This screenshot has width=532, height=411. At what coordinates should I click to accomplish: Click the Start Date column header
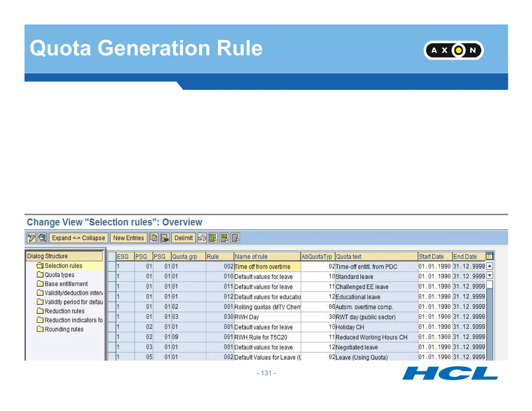point(435,256)
